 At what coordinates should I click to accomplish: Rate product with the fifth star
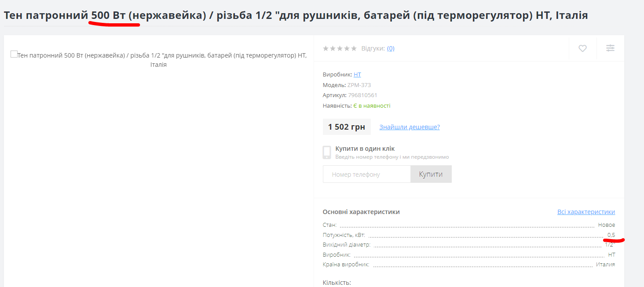point(354,48)
